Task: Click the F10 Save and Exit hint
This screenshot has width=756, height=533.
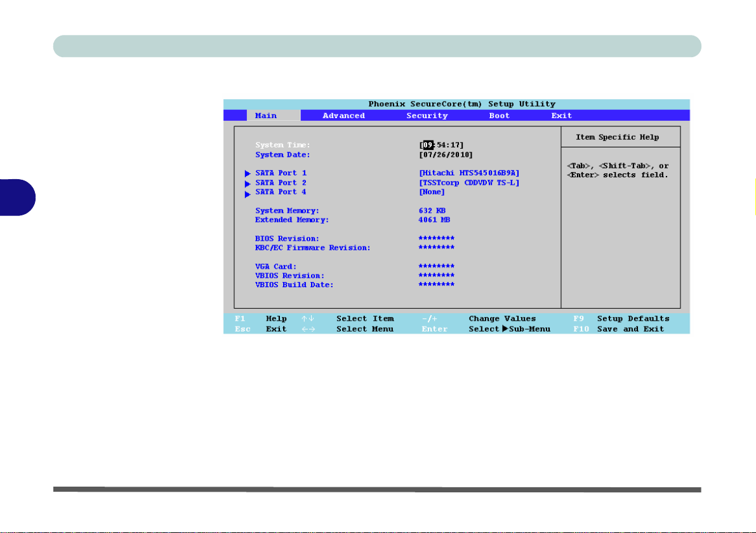Action: point(619,330)
